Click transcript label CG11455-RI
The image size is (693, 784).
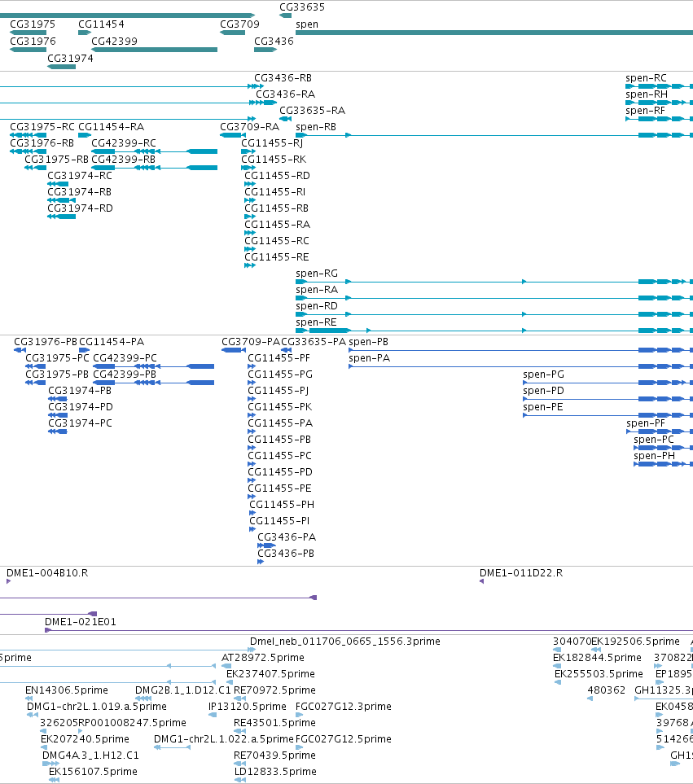tap(274, 192)
